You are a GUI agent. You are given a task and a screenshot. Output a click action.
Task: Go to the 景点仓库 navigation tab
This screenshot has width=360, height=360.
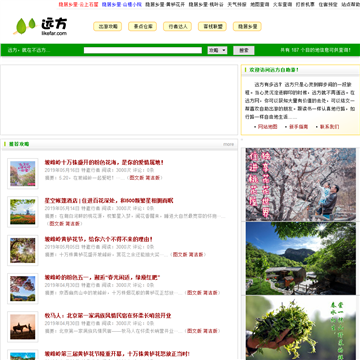coord(142,27)
